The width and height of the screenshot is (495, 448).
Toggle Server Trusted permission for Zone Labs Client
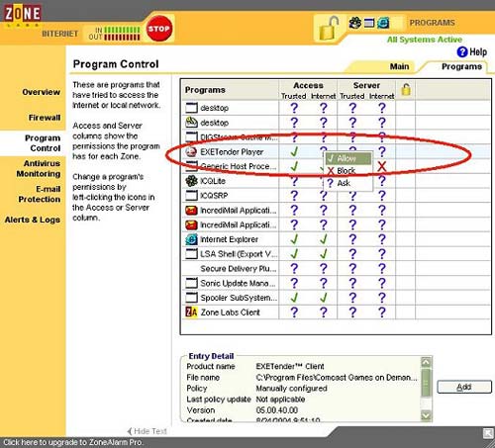352,312
